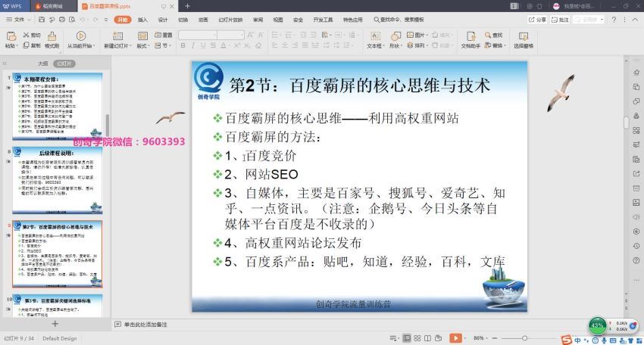Click the Copy (复制) button
The height and width of the screenshot is (345, 644).
(x=32, y=45)
